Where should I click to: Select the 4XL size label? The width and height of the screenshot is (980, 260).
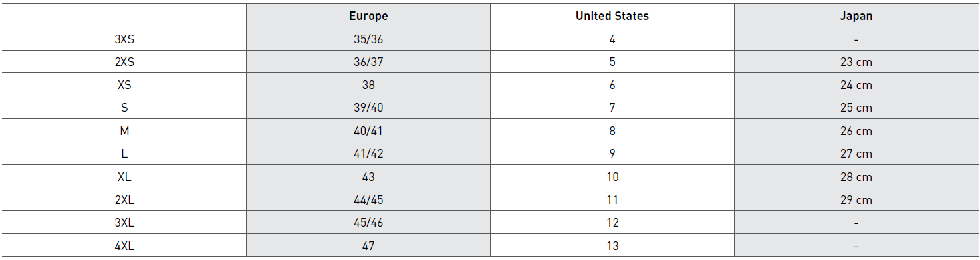[124, 245]
